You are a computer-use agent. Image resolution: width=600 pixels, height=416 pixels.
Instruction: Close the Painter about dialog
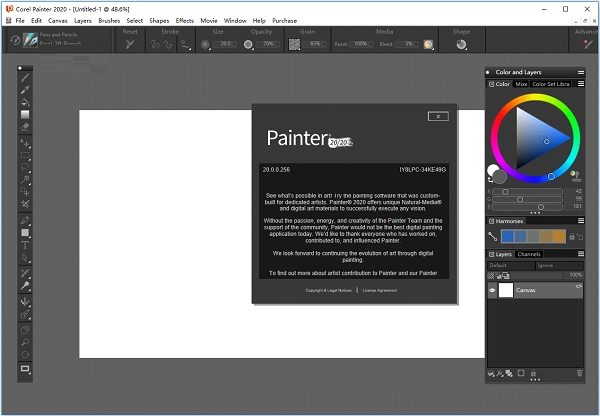437,116
